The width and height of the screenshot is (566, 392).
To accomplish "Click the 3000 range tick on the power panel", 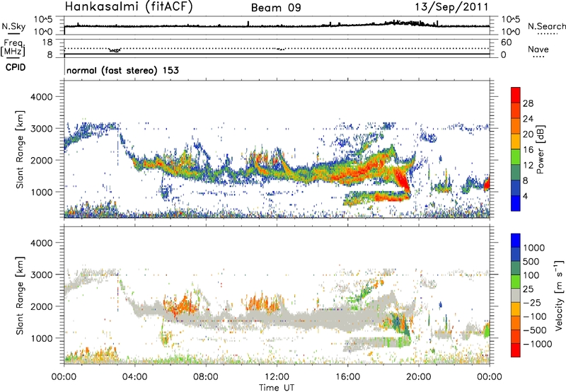I will 42,128.
